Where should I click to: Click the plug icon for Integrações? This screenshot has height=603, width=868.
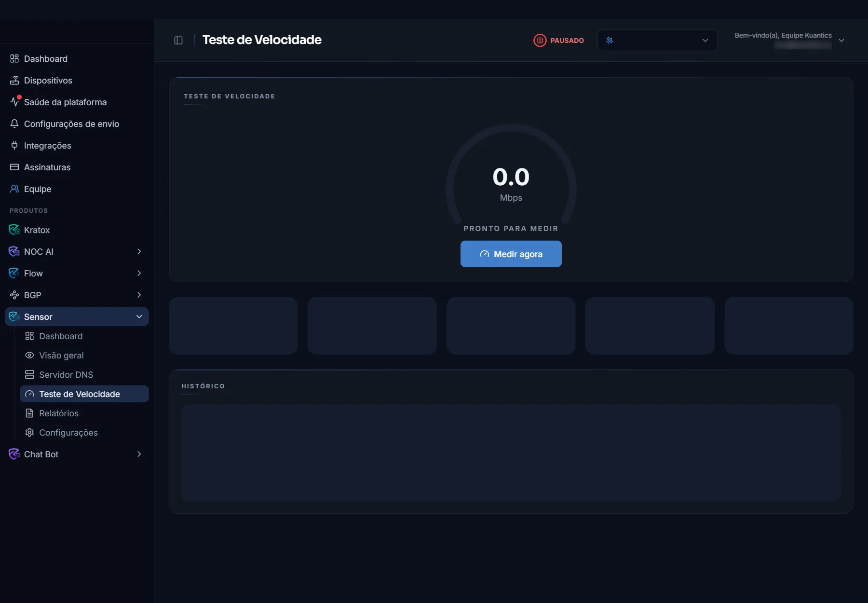(14, 145)
